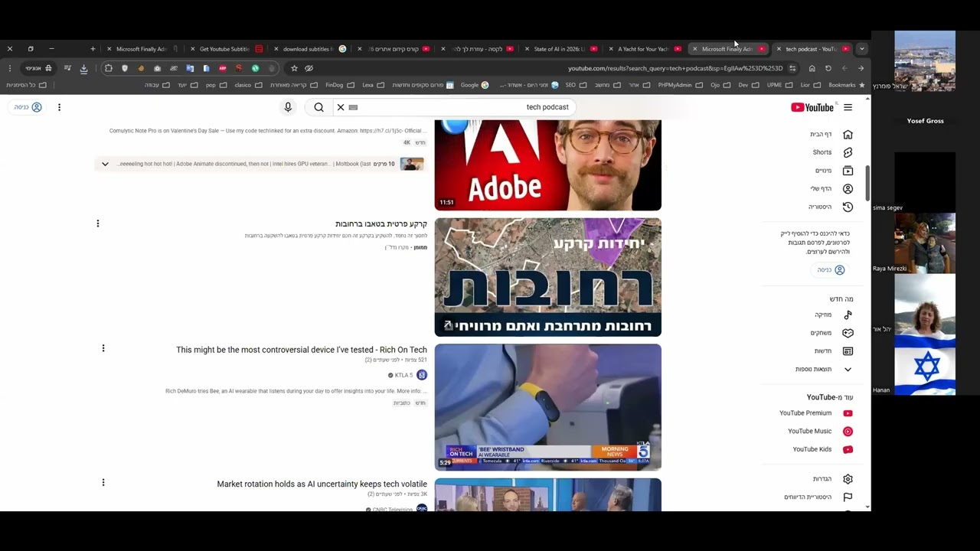Click כניסה sign-in button in header
Screen dimensions: 980x551
point(28,107)
